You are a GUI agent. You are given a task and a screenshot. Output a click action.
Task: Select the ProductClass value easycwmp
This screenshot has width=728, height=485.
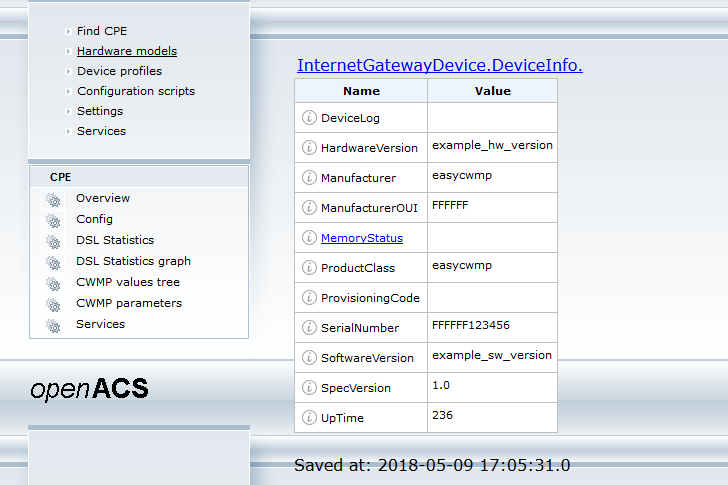pos(462,265)
